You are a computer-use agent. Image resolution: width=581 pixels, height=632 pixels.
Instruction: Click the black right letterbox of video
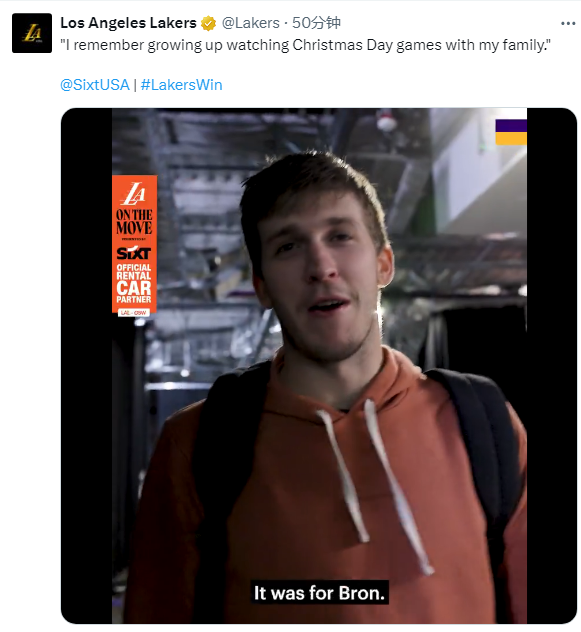[x=552, y=366]
